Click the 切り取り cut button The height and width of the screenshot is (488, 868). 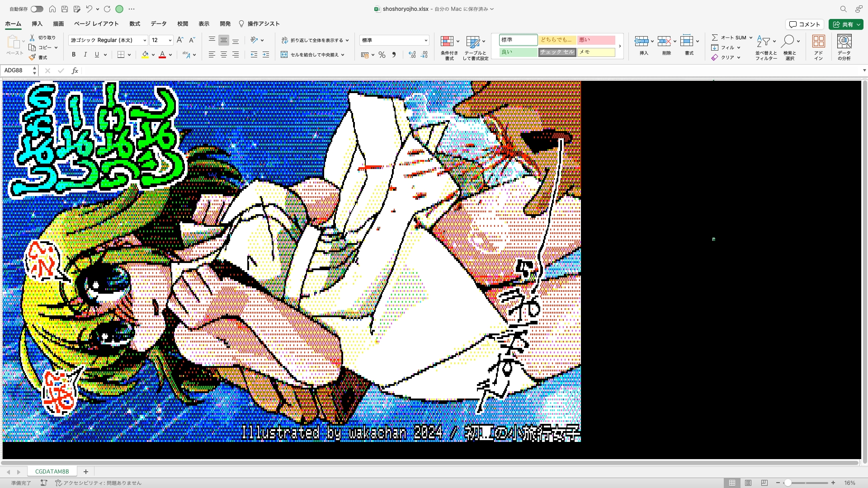pos(42,38)
